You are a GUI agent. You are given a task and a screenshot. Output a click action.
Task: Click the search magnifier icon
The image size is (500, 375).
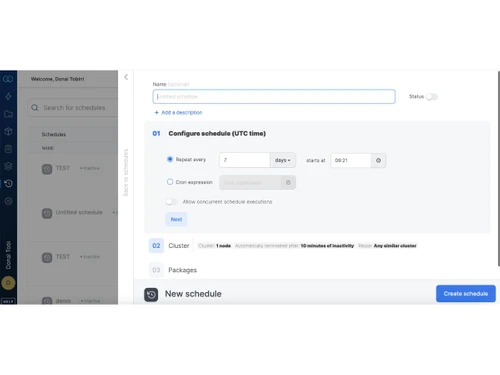tap(35, 108)
